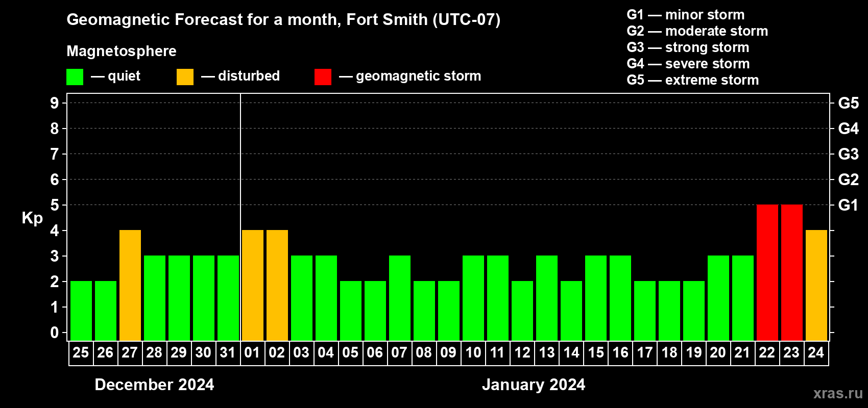The width and height of the screenshot is (868, 408).
Task: Click the green quiet legend swatch
Action: coord(75,77)
